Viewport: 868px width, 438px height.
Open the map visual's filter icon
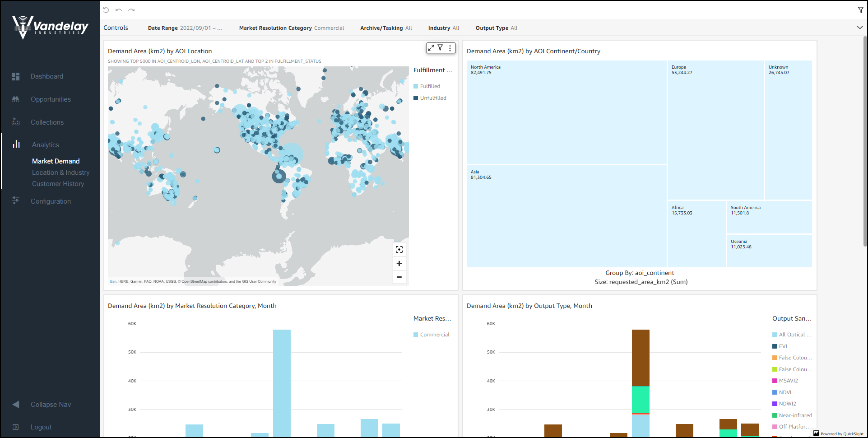[441, 47]
